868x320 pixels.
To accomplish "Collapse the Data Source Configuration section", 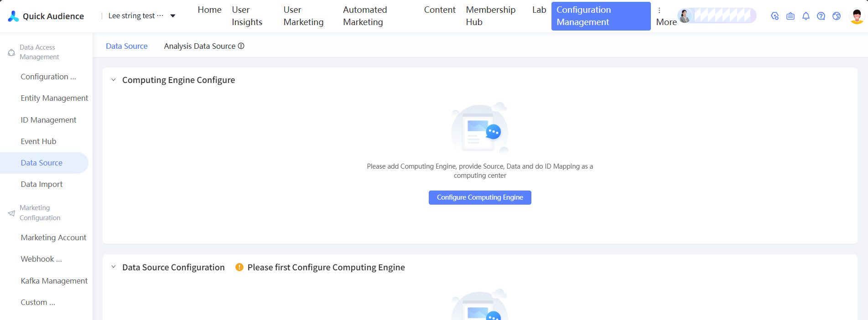I will [114, 267].
